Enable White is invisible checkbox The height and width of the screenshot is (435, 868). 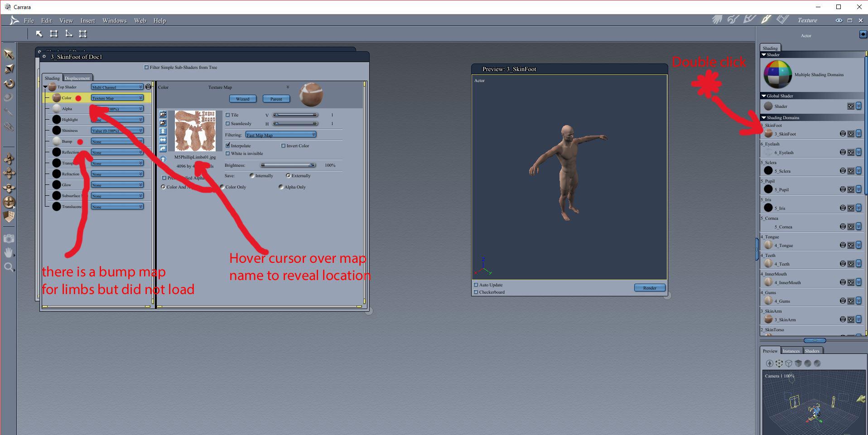point(228,154)
